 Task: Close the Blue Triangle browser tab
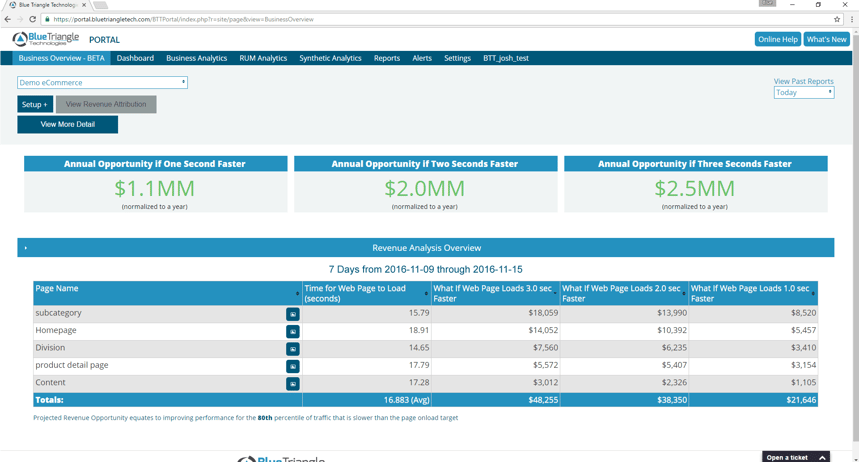click(84, 5)
